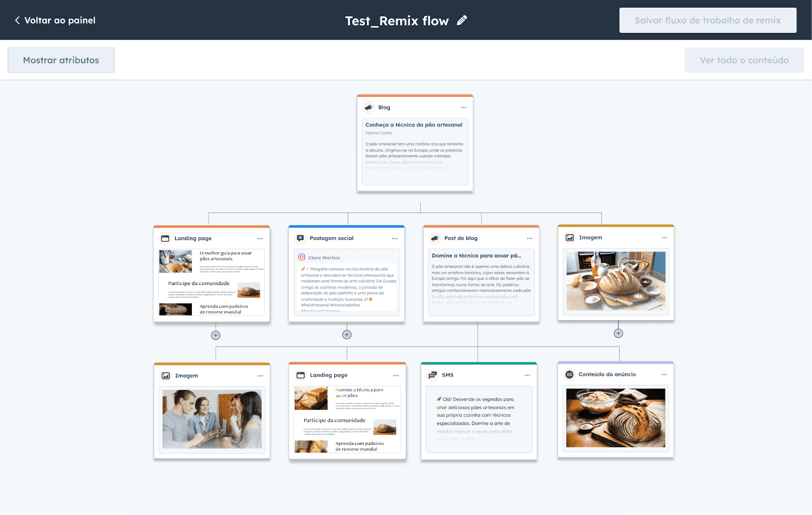The image size is (812, 515).
Task: Open options on upper Imagem card
Action: 664,237
